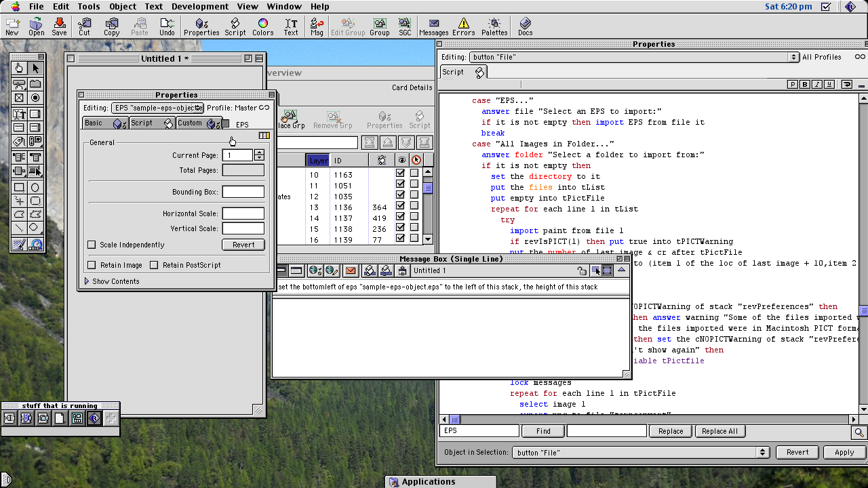Tick the select-lock checkbox for layer 14 row
868x488 pixels.
[414, 218]
